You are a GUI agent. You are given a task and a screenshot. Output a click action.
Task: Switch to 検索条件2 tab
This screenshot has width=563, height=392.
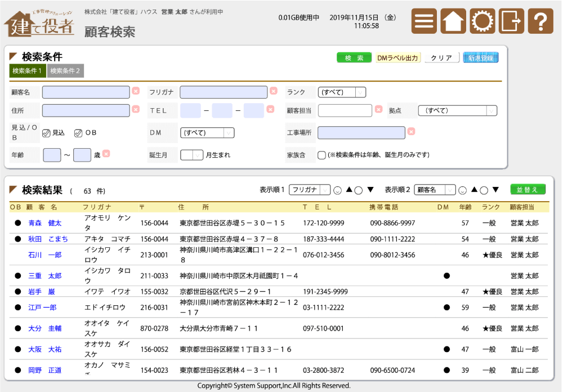(65, 71)
